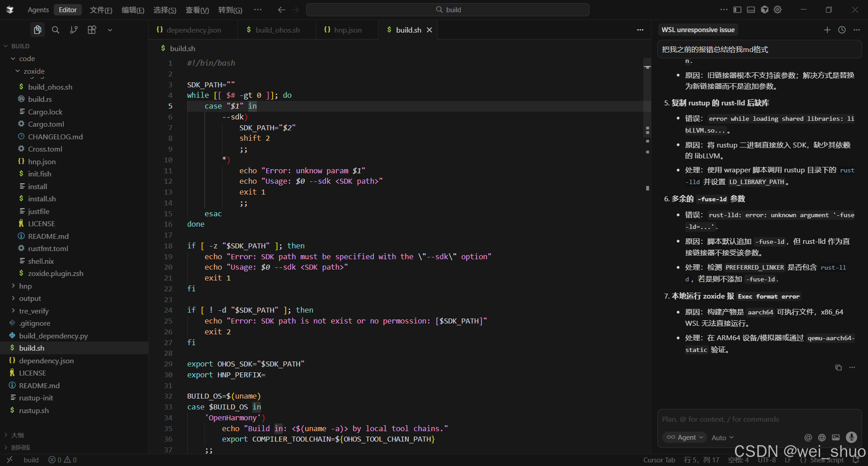Screen dimensions: 868x466
Task: Close the build.sh tab
Action: click(x=429, y=30)
